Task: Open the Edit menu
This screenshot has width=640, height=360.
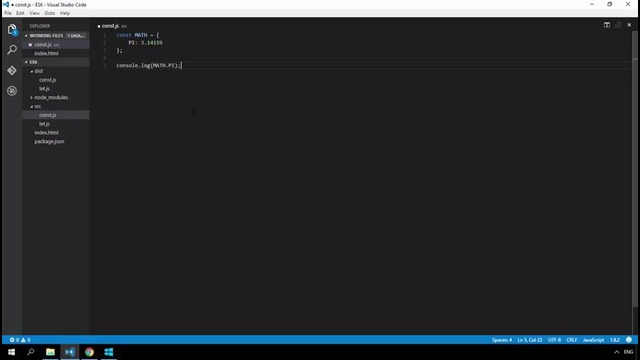Action: pos(20,13)
